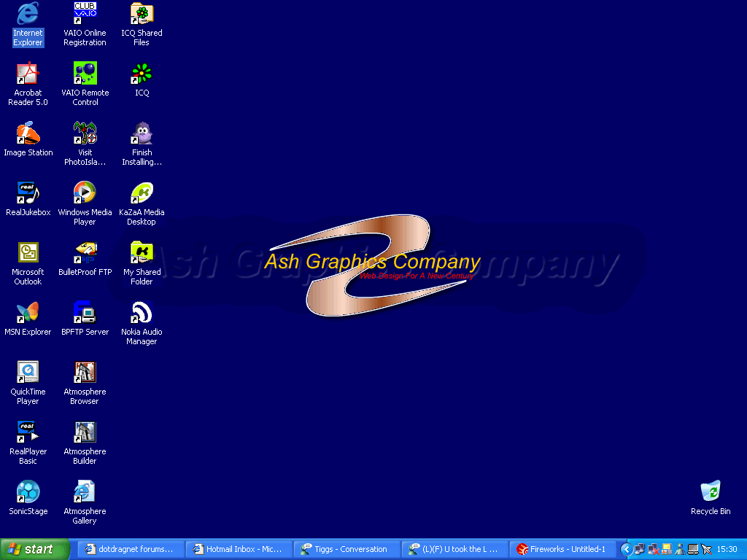Click the ICQ flower icon
The width and height of the screenshot is (747, 560).
coord(142,74)
